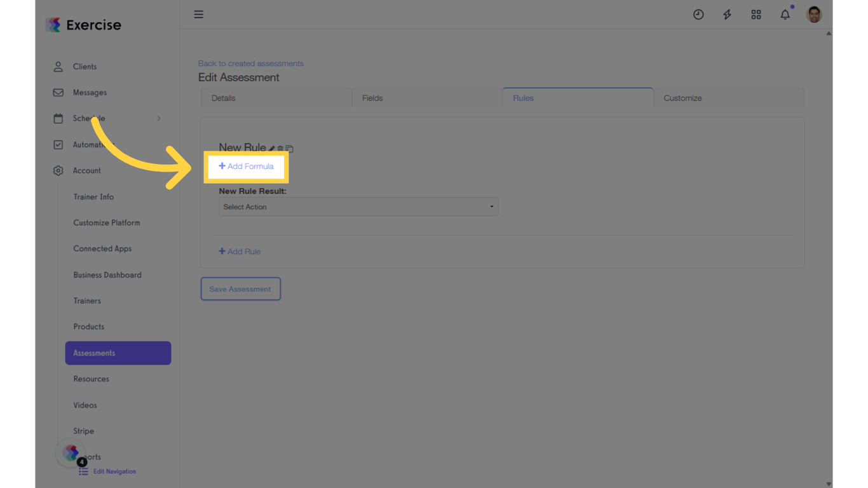
Task: Open the Edit Navigation list icon
Action: (x=82, y=471)
